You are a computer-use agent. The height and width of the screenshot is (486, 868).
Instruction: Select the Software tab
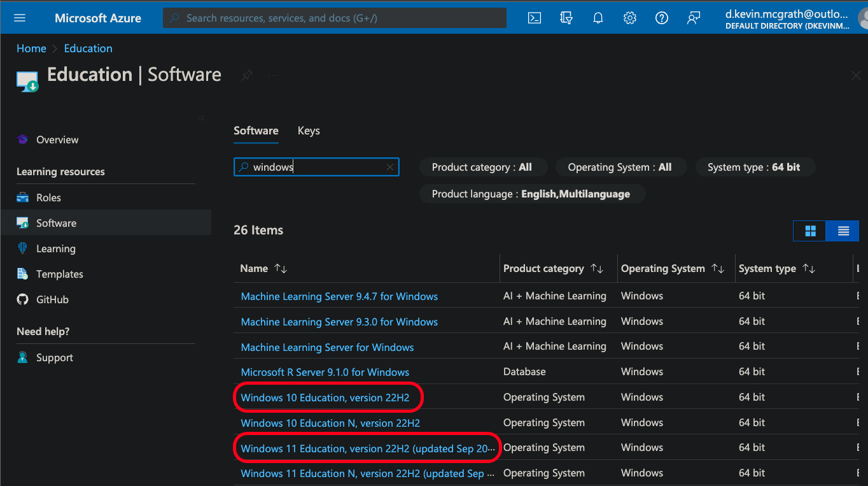(x=256, y=131)
